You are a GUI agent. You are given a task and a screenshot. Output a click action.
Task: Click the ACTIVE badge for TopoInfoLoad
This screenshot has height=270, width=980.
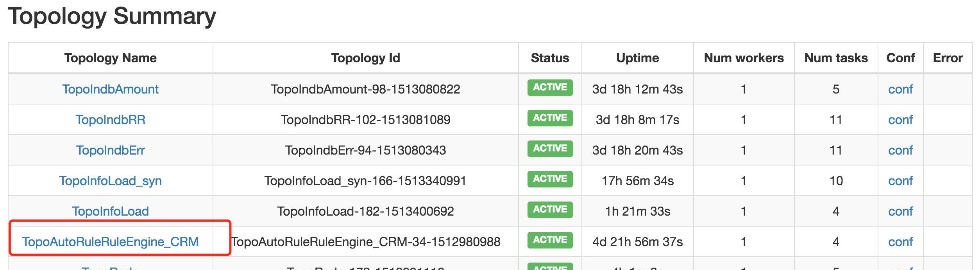coord(550,209)
